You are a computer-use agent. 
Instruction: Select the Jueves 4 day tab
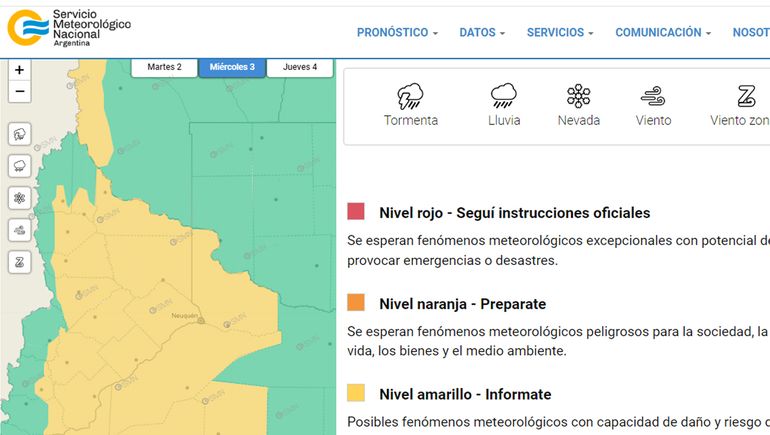pos(300,67)
